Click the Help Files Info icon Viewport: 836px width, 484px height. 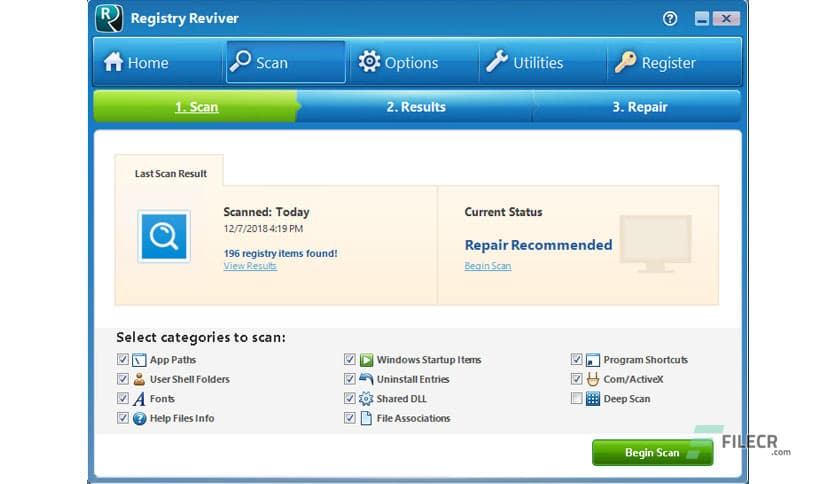point(139,418)
